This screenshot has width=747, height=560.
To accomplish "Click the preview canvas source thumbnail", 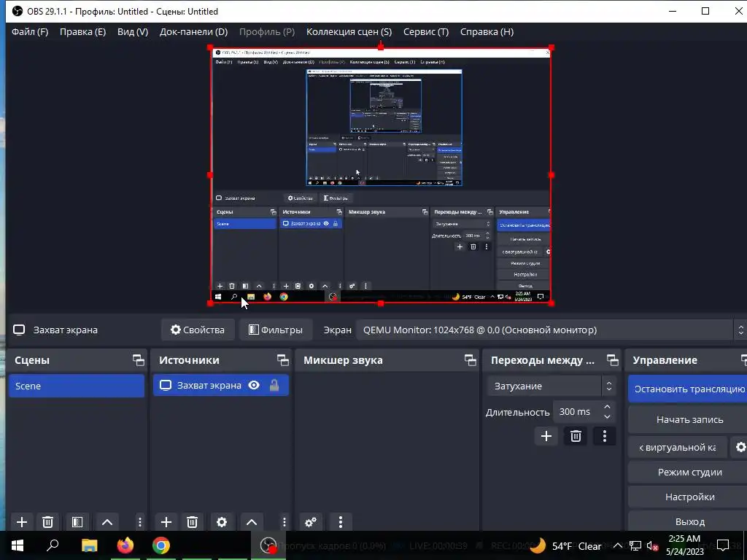I will 381,175.
